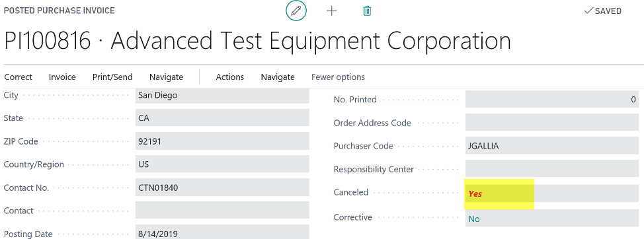This screenshot has height=239, width=644.
Task: Click the City field showing San Diego
Action: click(x=221, y=96)
